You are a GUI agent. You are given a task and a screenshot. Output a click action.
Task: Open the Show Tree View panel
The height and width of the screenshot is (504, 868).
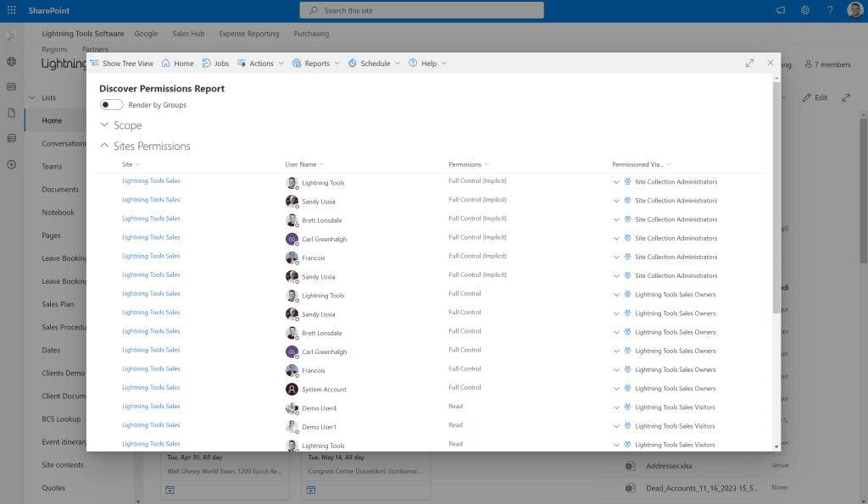point(121,63)
